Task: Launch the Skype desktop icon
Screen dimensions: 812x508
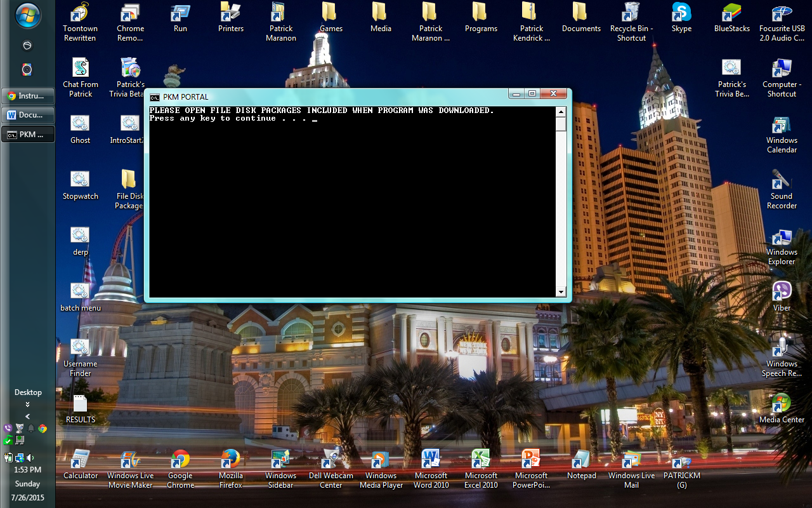Action: click(681, 17)
